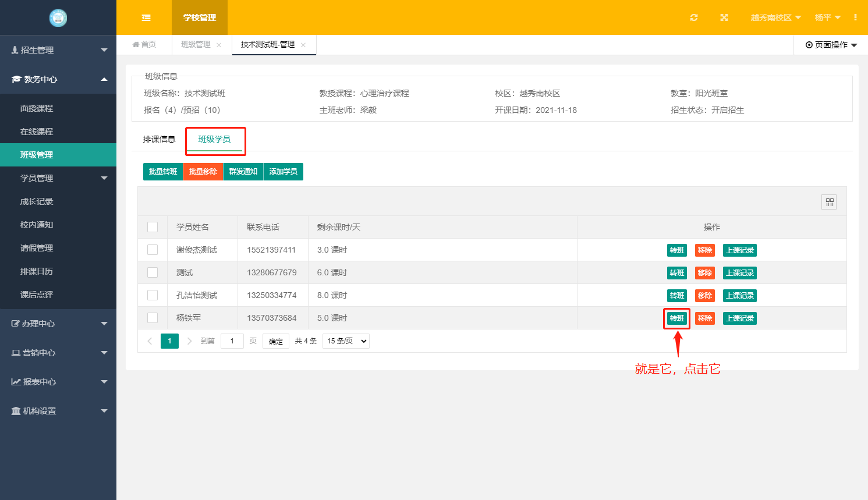Open the 15 条/页 page size dropdown
Viewport: 868px width, 500px height.
click(346, 341)
